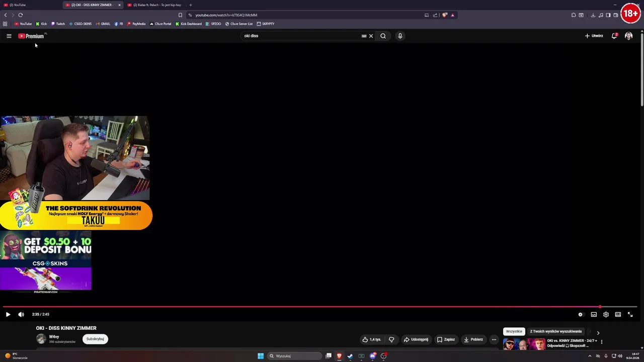Viewport: 644px width, 362px height.
Task: Share video via Udostępnij
Action: [416, 339]
